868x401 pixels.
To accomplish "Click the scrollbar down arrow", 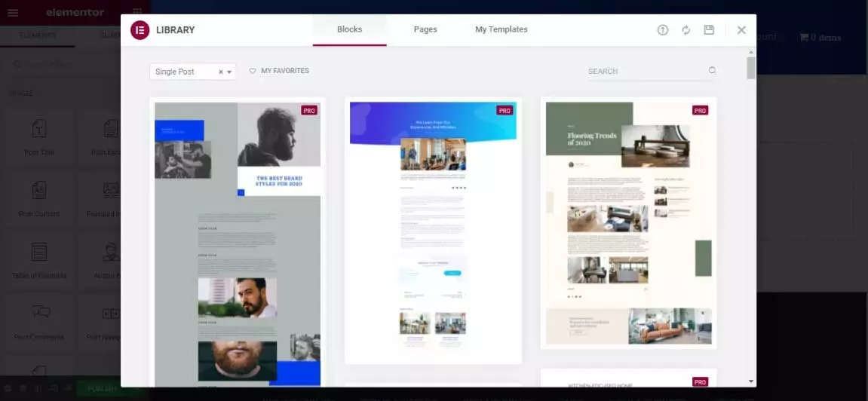I will pyautogui.click(x=751, y=381).
